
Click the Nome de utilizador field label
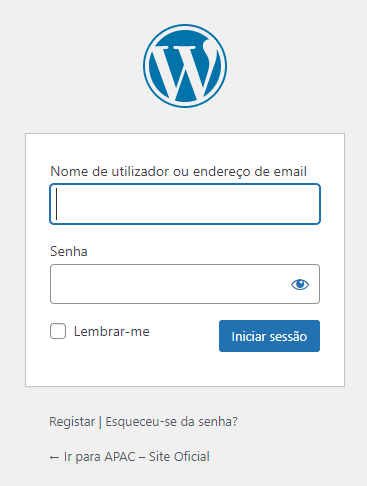[x=178, y=171]
